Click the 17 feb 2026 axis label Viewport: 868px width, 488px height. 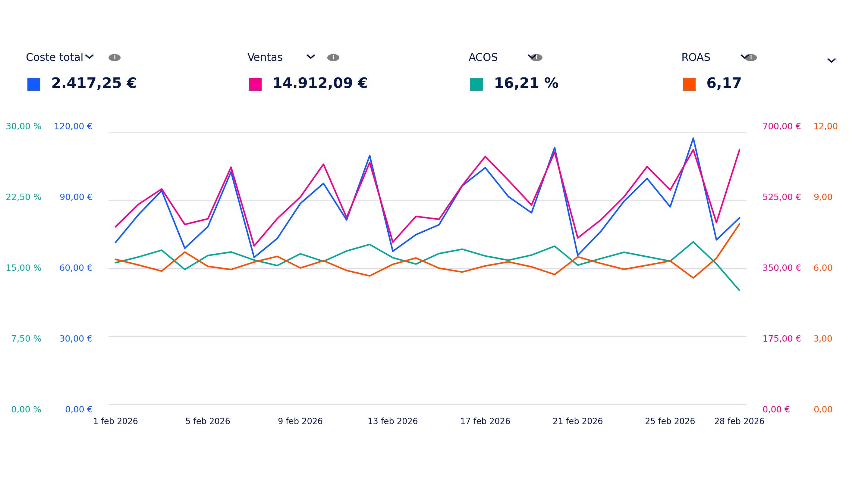485,421
